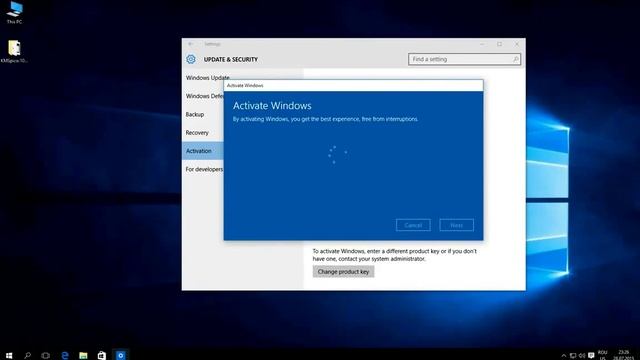Open Windows Update settings section
This screenshot has width=640, height=360.
(x=207, y=78)
